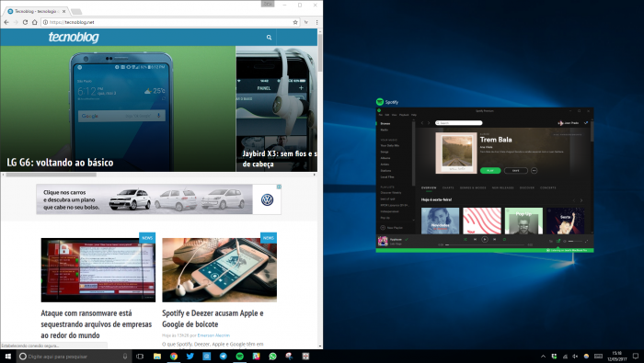Create a New Playlist in Spotify

pyautogui.click(x=392, y=228)
